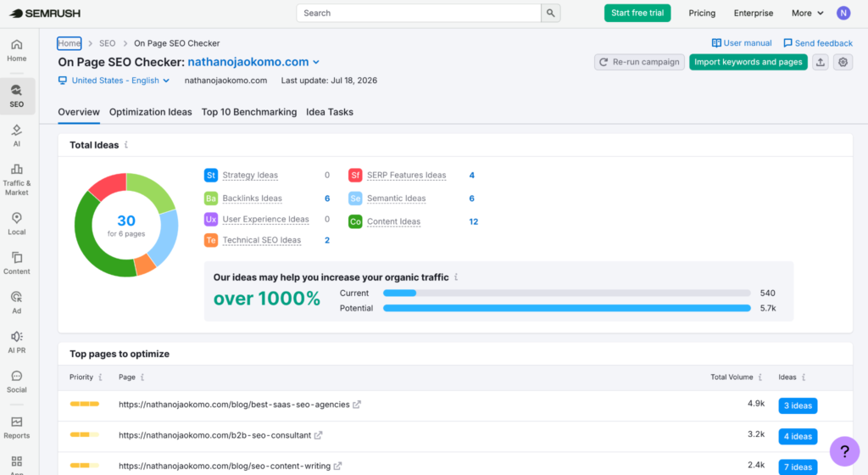Click the Potential traffic progress bar

pos(567,309)
